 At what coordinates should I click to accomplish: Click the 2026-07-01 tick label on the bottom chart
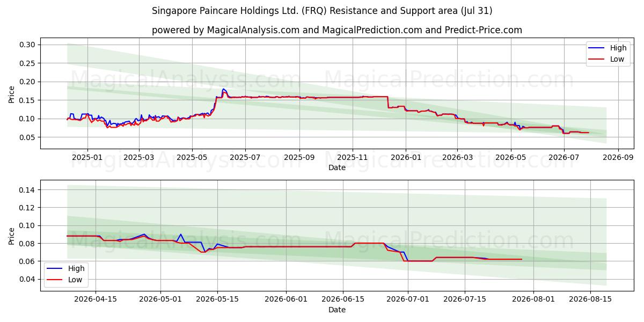(408, 299)
